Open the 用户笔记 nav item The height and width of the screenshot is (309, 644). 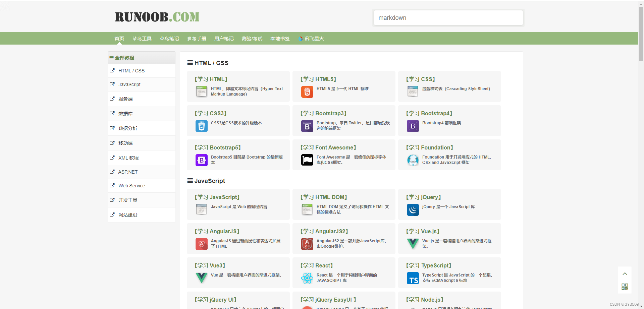224,39
